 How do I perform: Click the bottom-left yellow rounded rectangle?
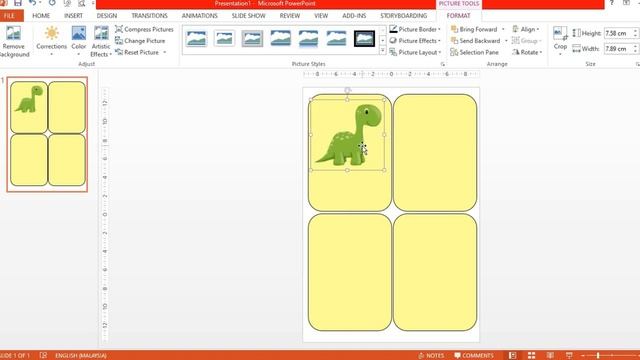[x=349, y=272]
